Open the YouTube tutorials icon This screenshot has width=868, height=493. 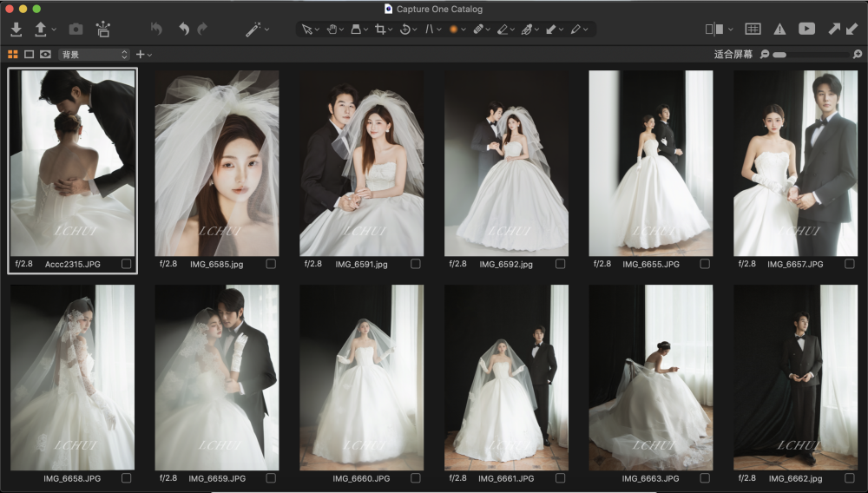806,29
